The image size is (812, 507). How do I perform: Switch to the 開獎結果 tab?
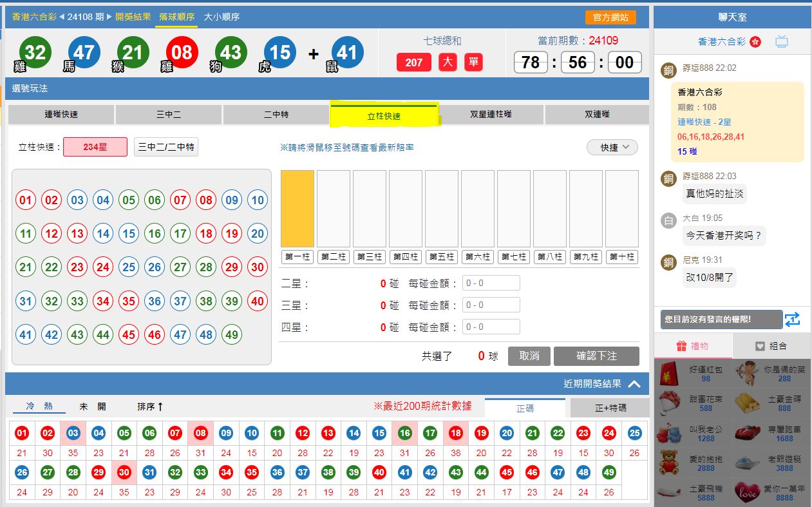(133, 17)
